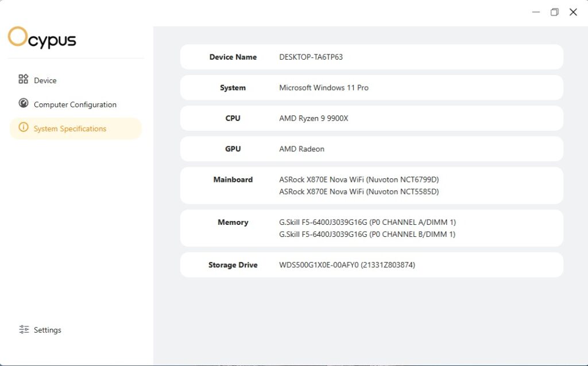
Task: Click memory entry for CHANNEL A/DIMM 1
Action: [x=367, y=222]
